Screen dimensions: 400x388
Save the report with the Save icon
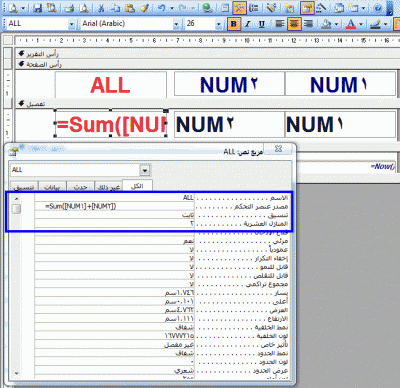[x=38, y=8]
